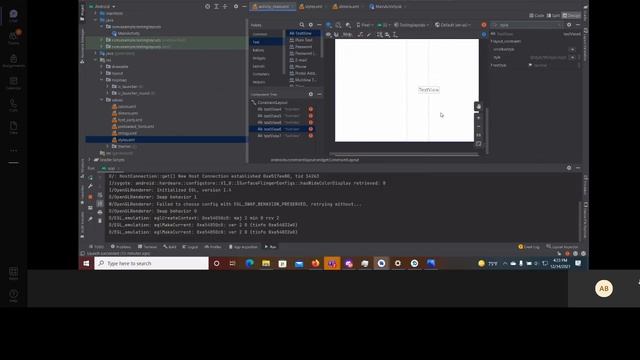Select TextView item in Palette
Viewport: 640px width, 360px height.
pos(304,33)
